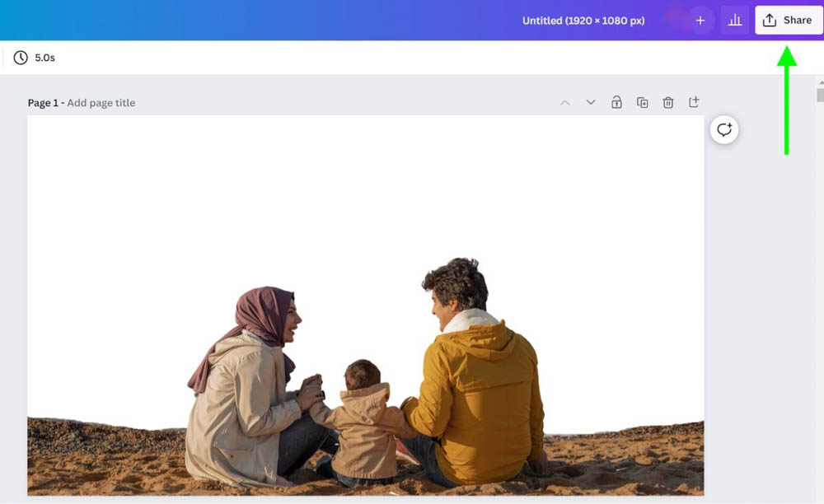Screen dimensions: 824x504
Task: Add a new page via the page-plus icon
Action: [694, 102]
